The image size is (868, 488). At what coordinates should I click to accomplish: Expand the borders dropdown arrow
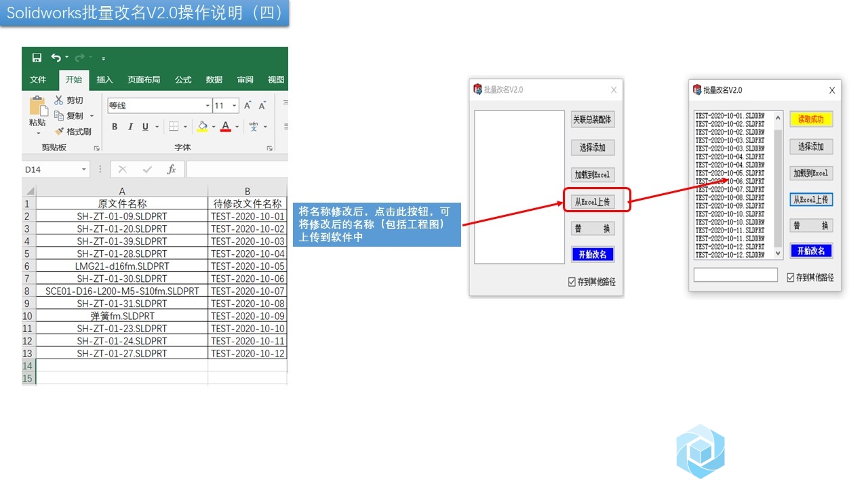coord(185,127)
